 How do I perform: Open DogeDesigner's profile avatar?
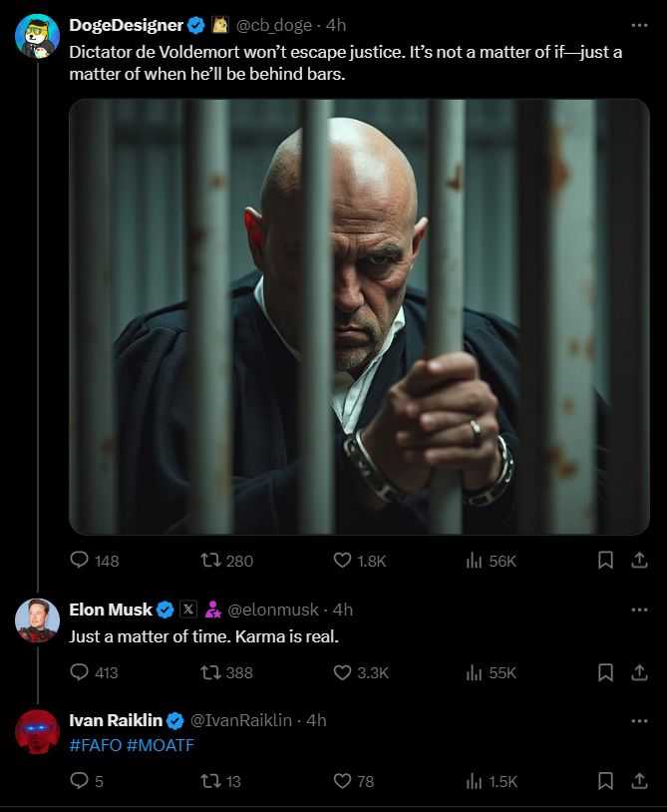[38, 37]
